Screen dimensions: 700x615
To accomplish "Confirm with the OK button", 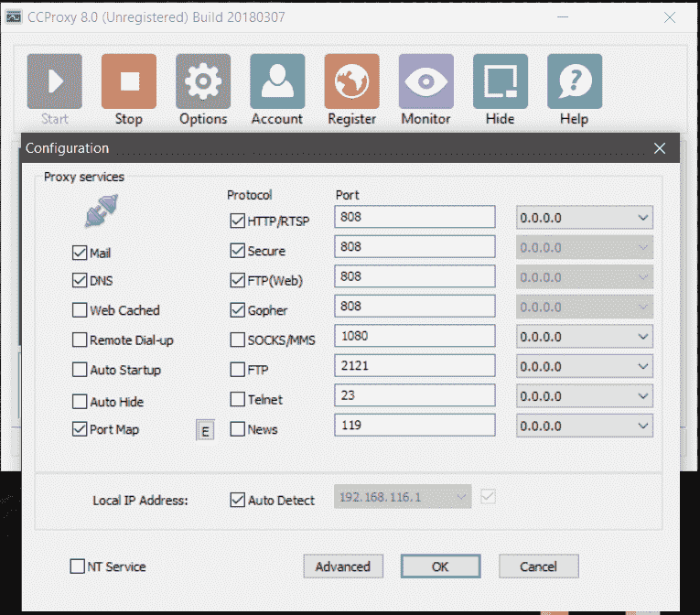I will [441, 566].
